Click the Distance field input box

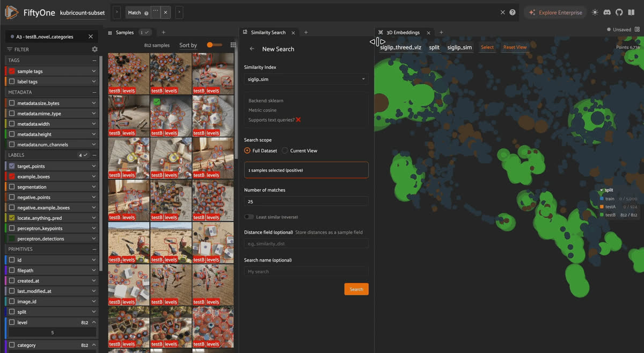tap(306, 243)
